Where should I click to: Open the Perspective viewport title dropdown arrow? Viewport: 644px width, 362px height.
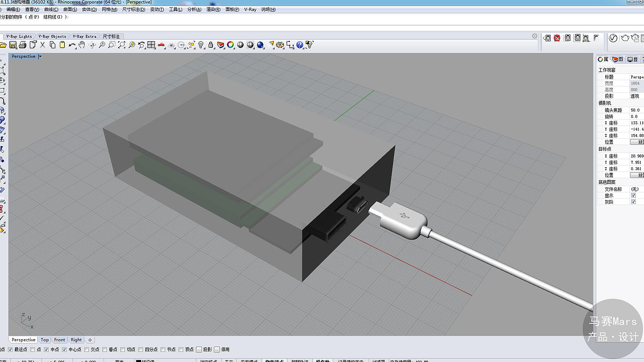[x=40, y=57]
